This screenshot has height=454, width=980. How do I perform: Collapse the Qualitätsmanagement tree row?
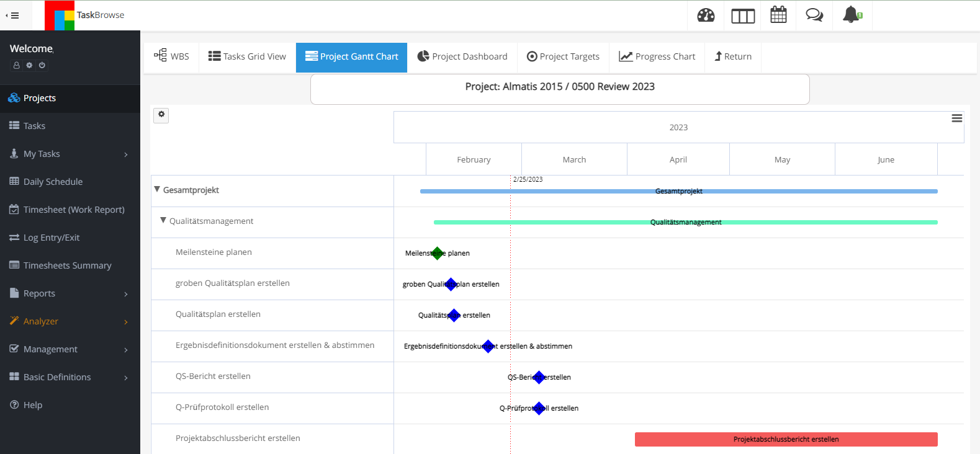pos(163,220)
